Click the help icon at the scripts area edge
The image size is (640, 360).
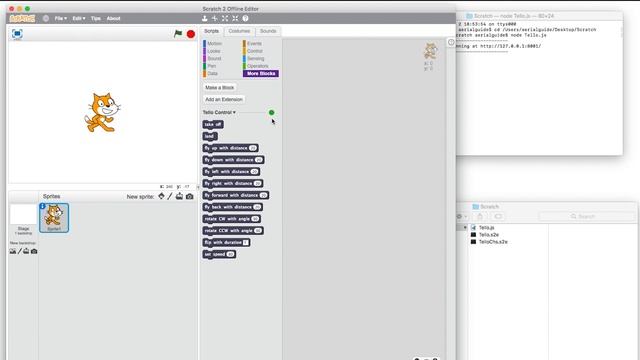(x=451, y=42)
